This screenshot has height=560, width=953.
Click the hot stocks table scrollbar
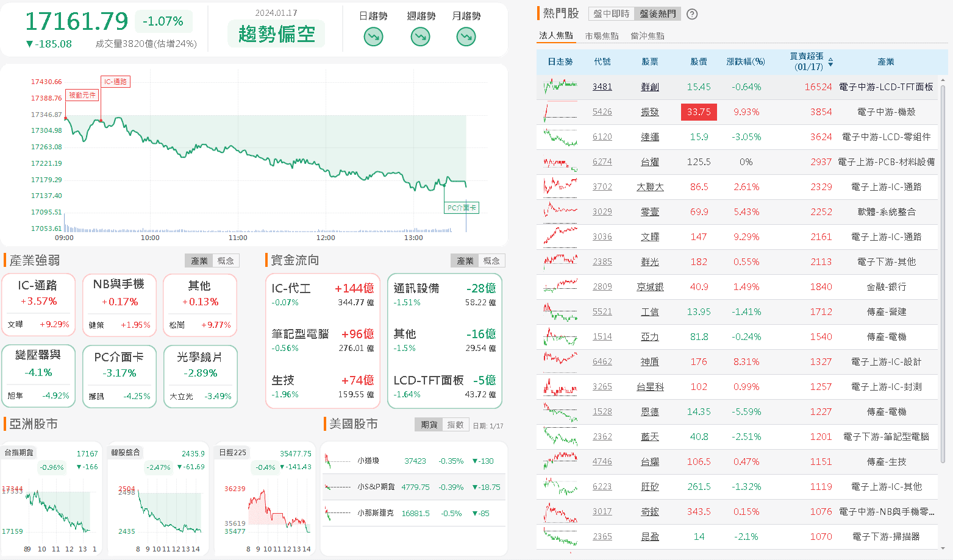(x=943, y=274)
